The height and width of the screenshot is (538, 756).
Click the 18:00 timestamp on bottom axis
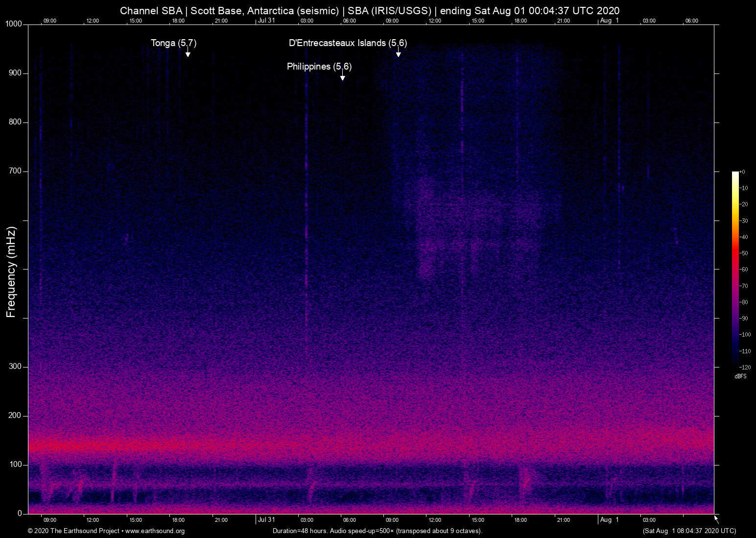pyautogui.click(x=521, y=520)
